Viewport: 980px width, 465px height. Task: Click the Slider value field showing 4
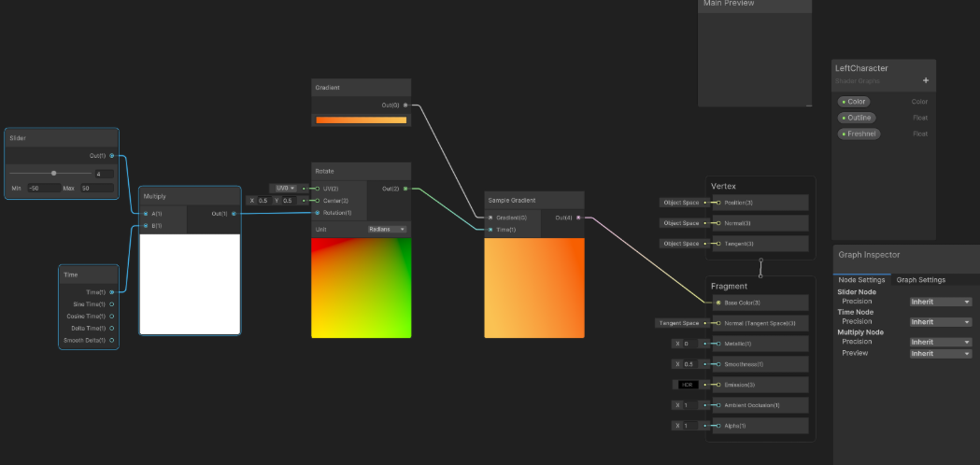coord(105,174)
